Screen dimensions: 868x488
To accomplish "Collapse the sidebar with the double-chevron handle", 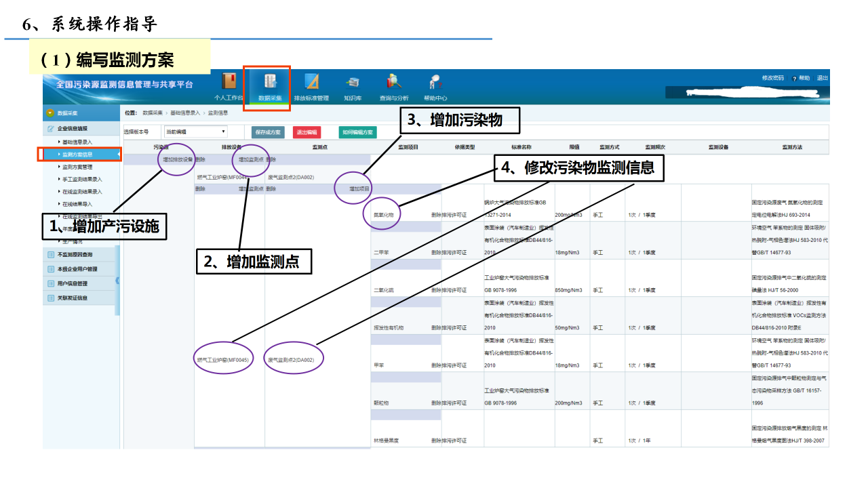I will (117, 281).
